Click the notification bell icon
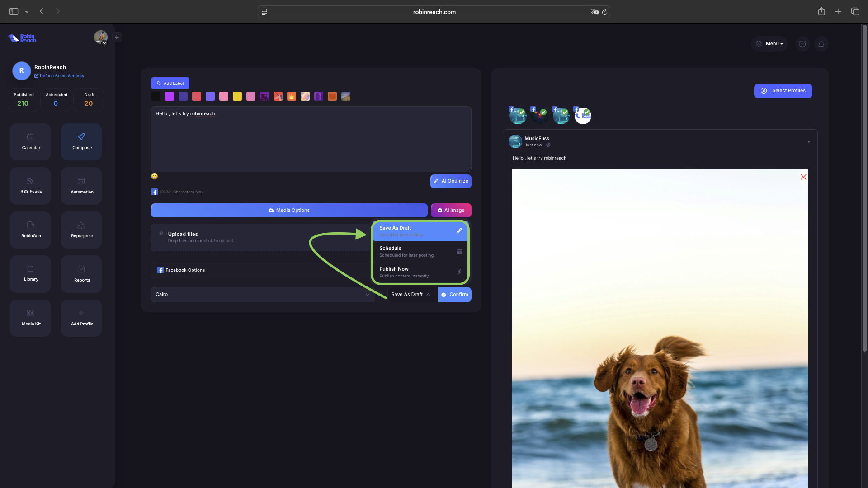This screenshot has width=868, height=488. (821, 44)
